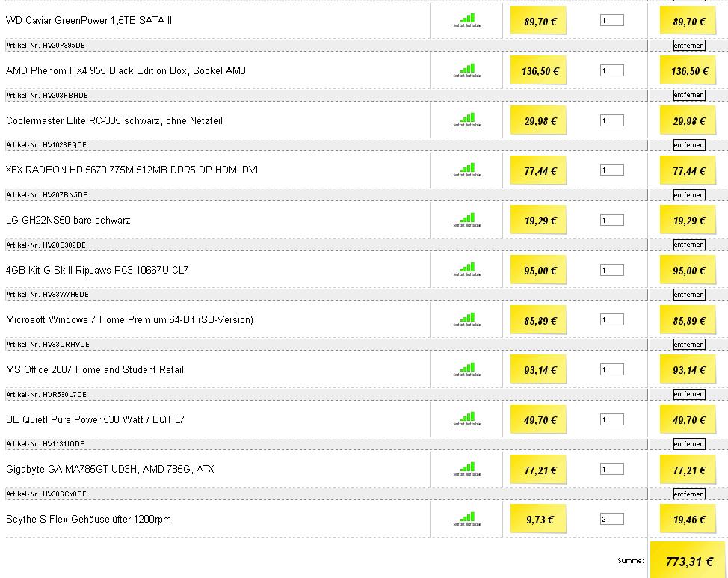This screenshot has height=578, width=728.
Task: Remove AMD Phenom II using entfernen button
Action: (x=689, y=95)
